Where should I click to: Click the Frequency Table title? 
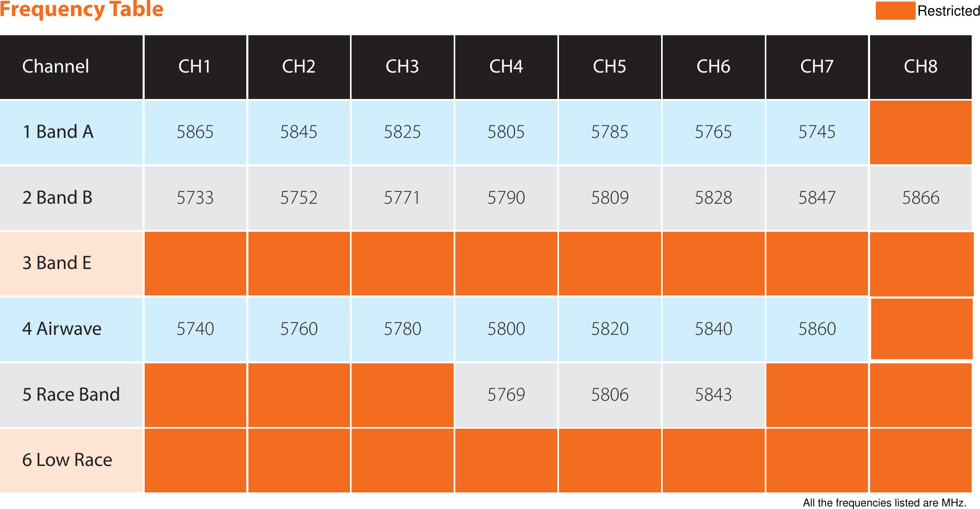coord(81,9)
